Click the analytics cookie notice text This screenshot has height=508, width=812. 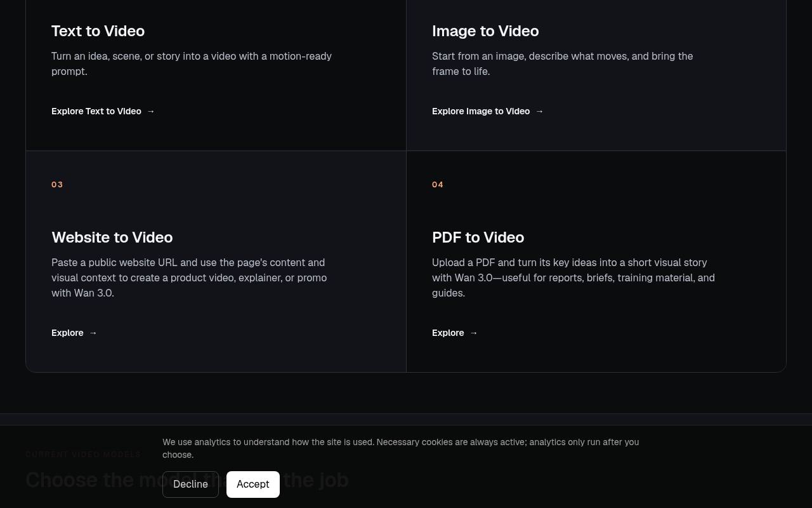click(401, 448)
